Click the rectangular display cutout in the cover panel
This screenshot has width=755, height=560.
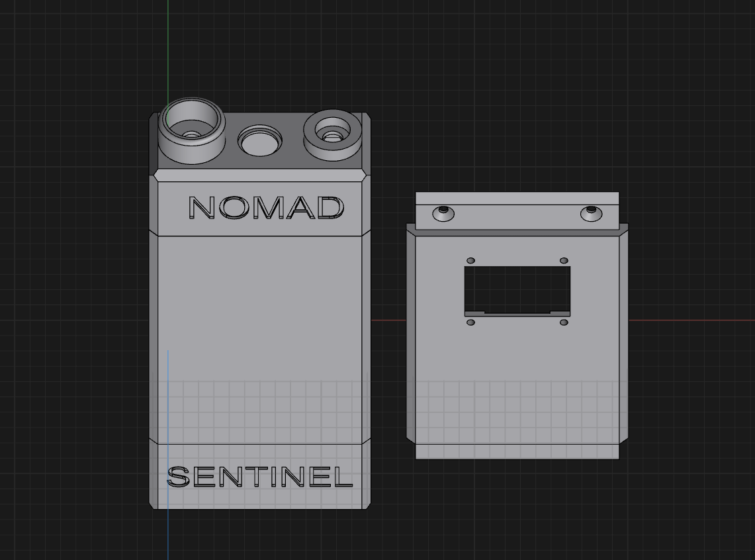[517, 291]
